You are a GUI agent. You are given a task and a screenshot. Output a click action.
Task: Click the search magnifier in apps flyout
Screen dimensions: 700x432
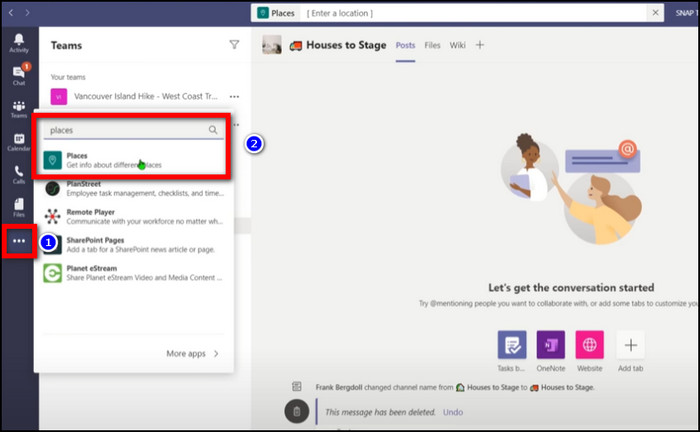[x=213, y=130]
